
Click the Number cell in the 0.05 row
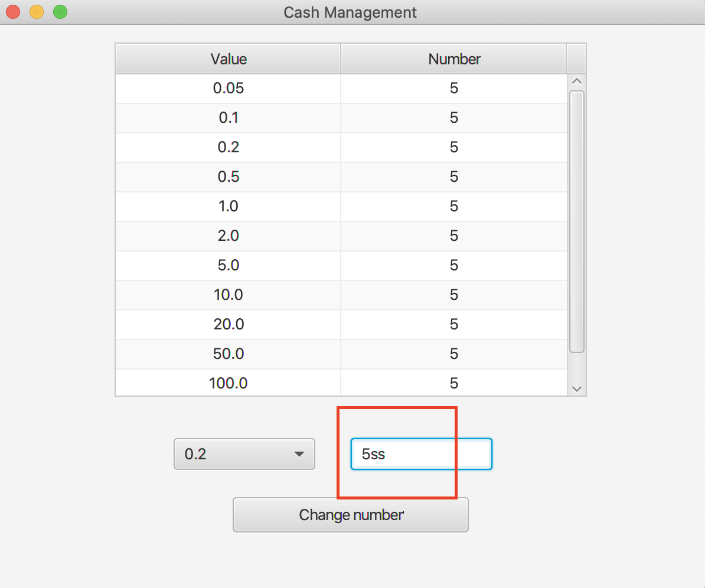453,88
